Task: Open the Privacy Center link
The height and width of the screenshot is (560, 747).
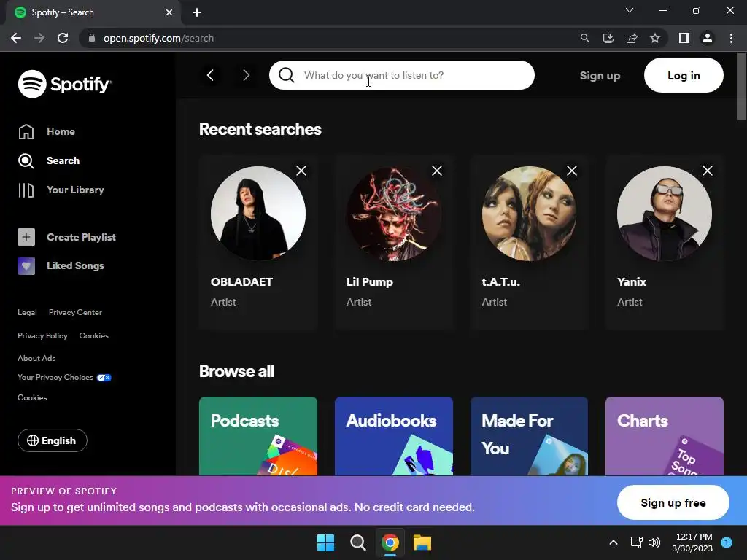Action: point(75,312)
